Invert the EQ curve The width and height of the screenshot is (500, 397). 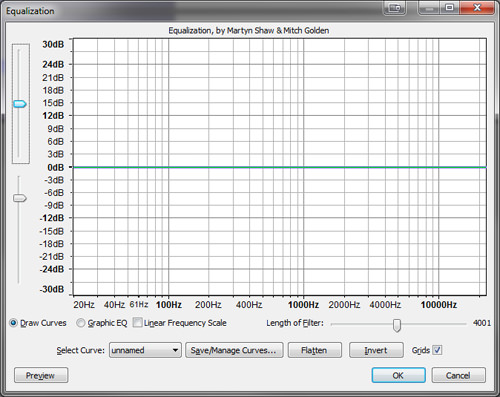click(376, 350)
